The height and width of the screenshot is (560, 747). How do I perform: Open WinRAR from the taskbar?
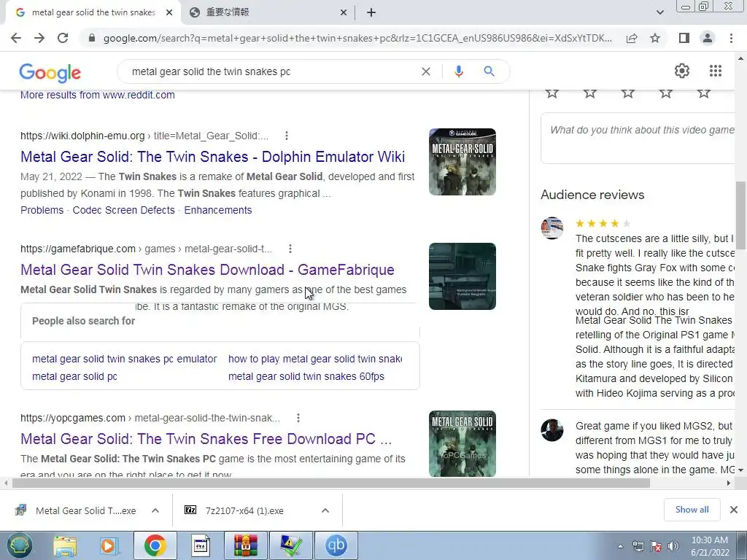[x=246, y=545]
